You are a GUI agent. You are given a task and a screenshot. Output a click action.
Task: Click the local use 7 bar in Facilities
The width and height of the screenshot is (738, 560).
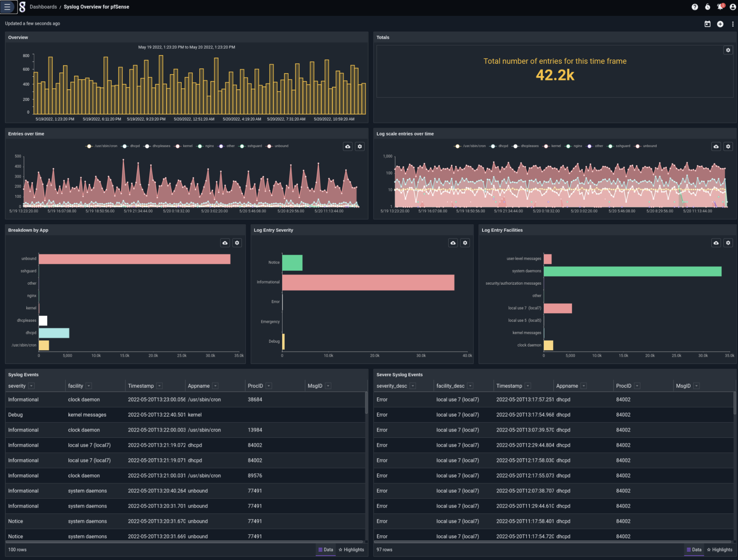pos(558,309)
